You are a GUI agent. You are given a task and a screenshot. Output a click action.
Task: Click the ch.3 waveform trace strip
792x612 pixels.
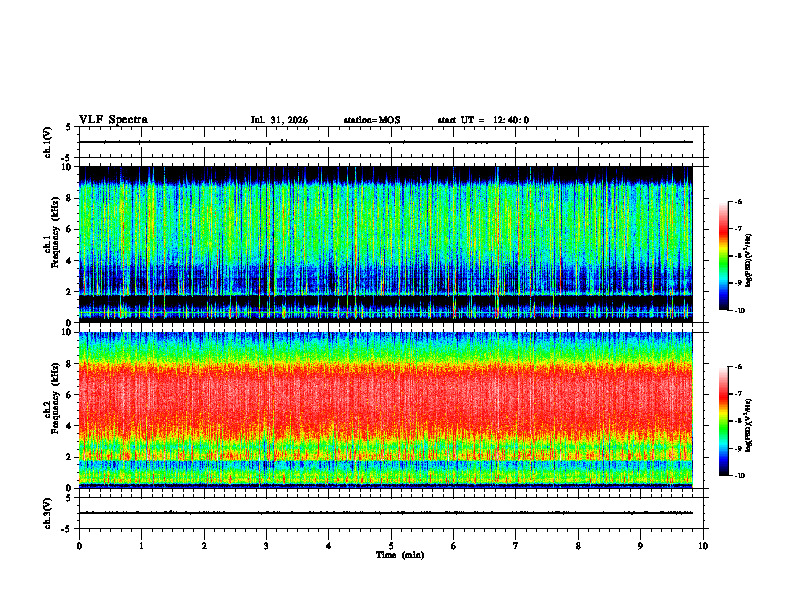[386, 513]
